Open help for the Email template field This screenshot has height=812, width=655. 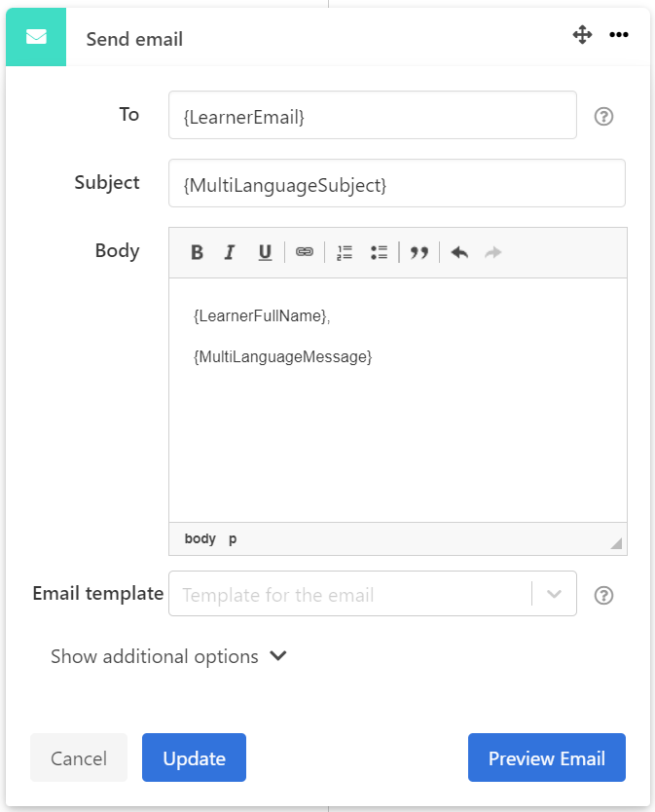tap(603, 595)
